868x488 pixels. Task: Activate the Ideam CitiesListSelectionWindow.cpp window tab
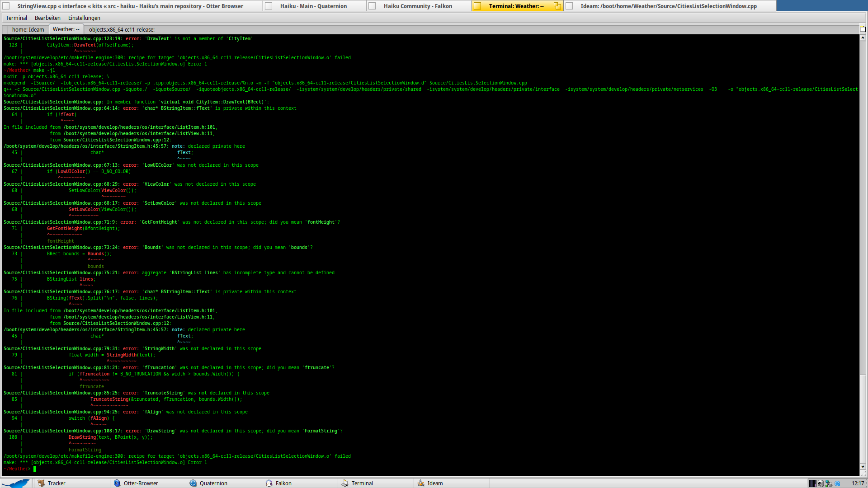pyautogui.click(x=669, y=6)
